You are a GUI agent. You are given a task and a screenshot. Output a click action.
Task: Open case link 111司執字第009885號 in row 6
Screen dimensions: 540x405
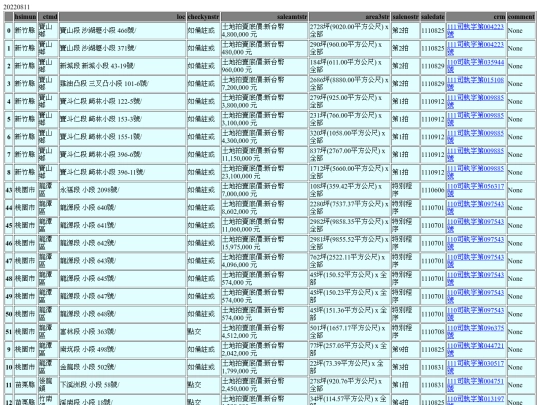tap(475, 137)
